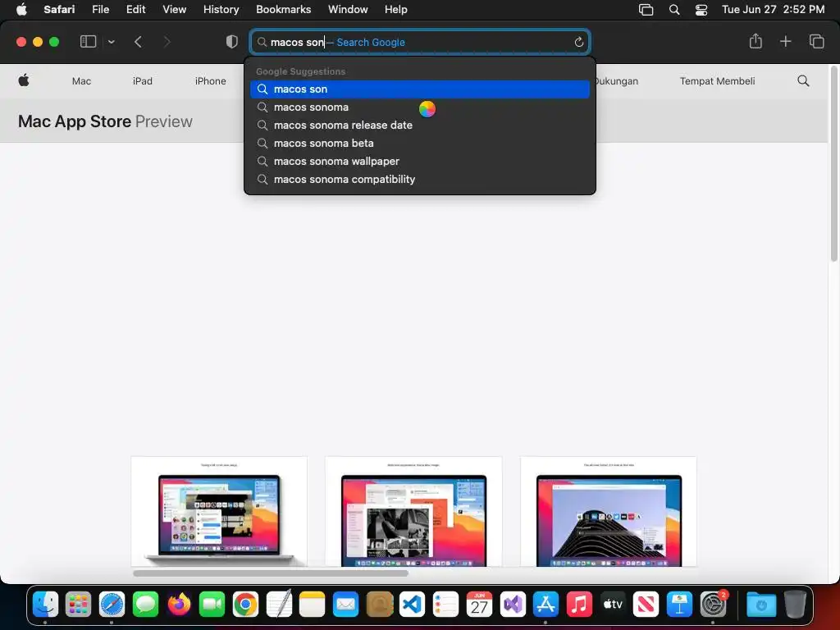Open Reminders from the dock

(445, 605)
